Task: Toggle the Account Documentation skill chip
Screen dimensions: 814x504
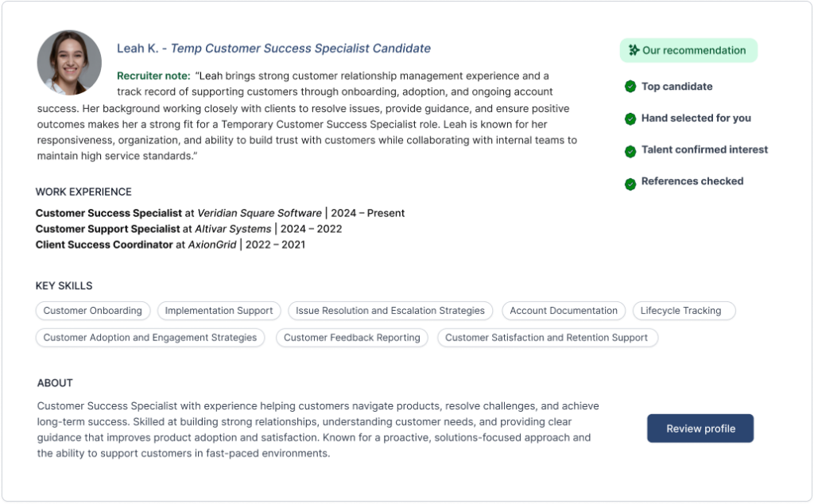Action: tap(564, 310)
